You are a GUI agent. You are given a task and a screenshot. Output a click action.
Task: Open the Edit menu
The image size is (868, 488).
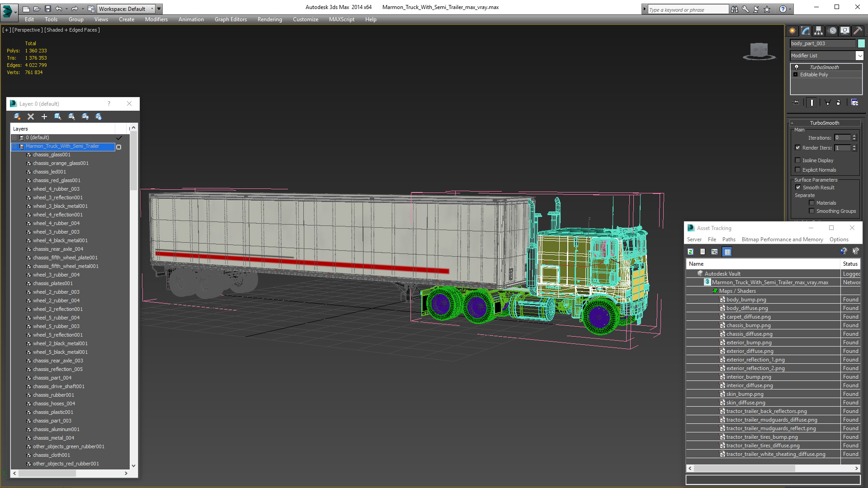[29, 19]
